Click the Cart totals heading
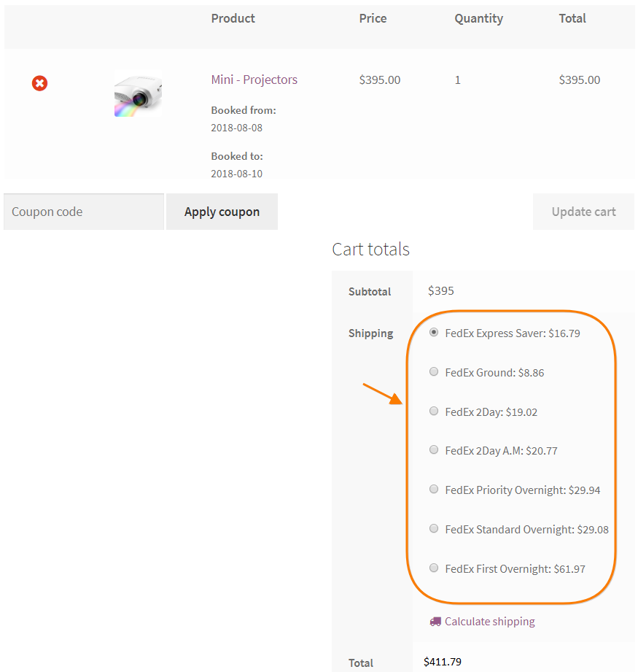This screenshot has width=638, height=672. (371, 250)
